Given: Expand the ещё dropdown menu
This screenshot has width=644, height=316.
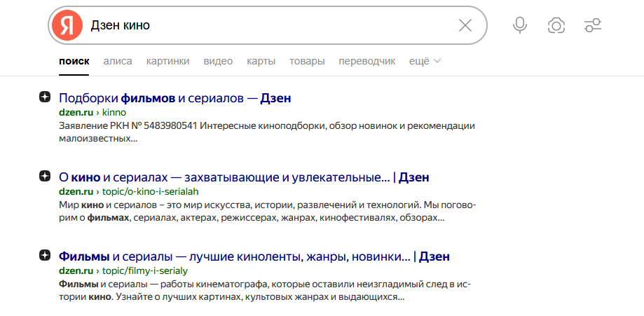Looking at the screenshot, I should tap(425, 62).
